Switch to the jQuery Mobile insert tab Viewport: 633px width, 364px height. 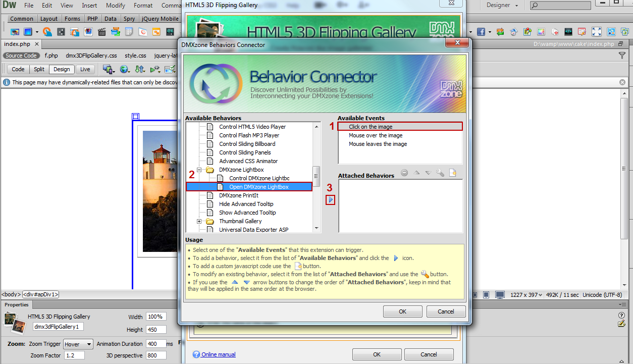click(x=160, y=19)
